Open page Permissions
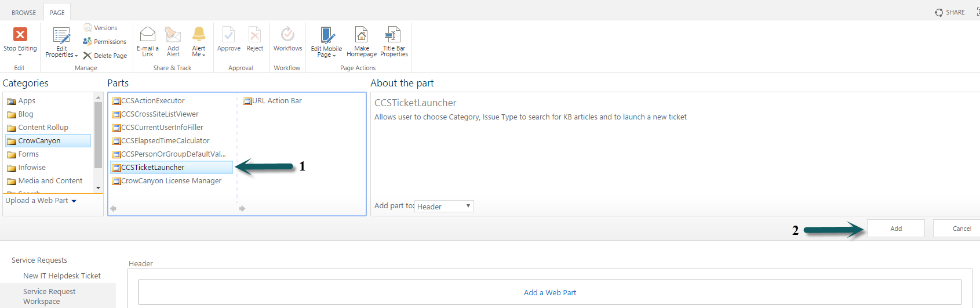Screen dimensions: 980x308 click(x=104, y=42)
